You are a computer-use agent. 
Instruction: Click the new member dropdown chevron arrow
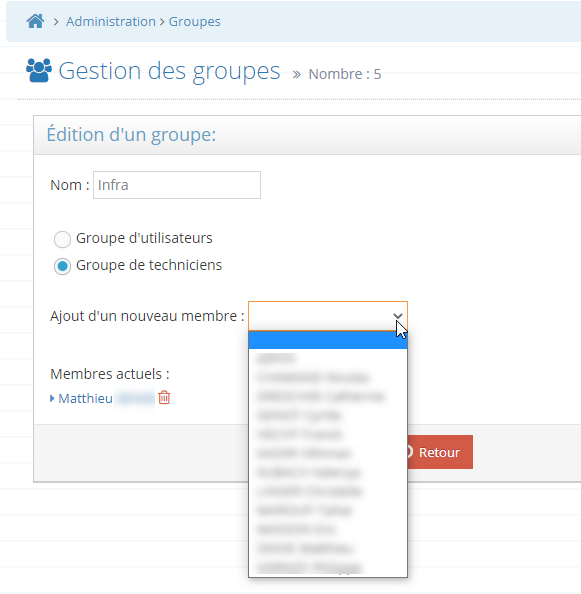397,316
